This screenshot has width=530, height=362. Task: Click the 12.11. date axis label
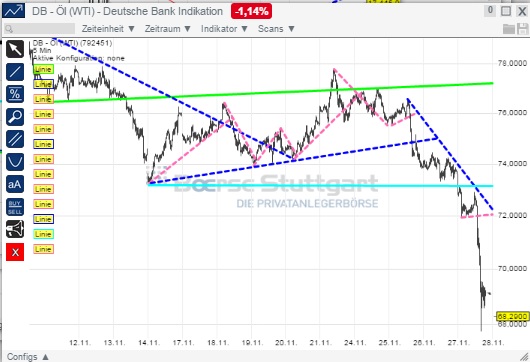[x=80, y=343]
